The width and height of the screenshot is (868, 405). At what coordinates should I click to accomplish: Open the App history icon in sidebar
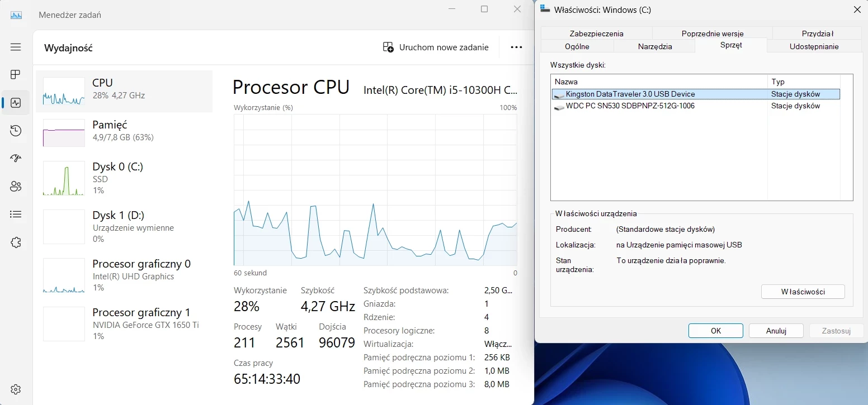coord(16,131)
